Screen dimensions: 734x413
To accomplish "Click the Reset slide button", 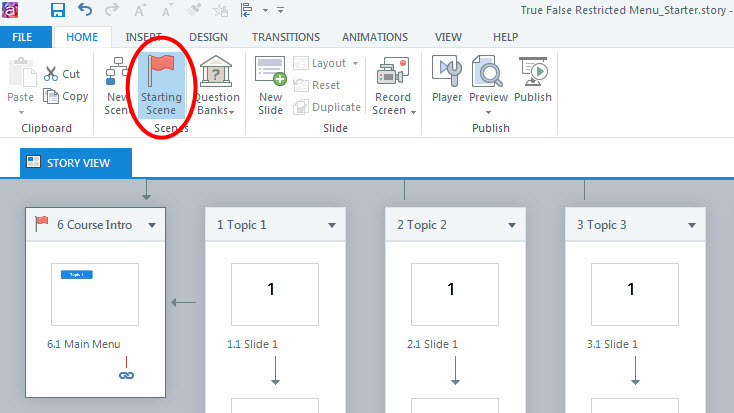I will tap(317, 85).
